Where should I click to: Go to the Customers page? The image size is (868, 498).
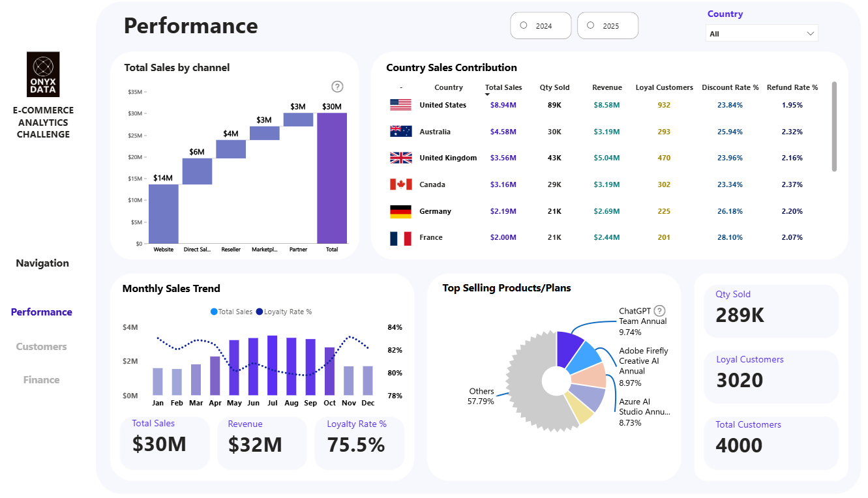(42, 347)
